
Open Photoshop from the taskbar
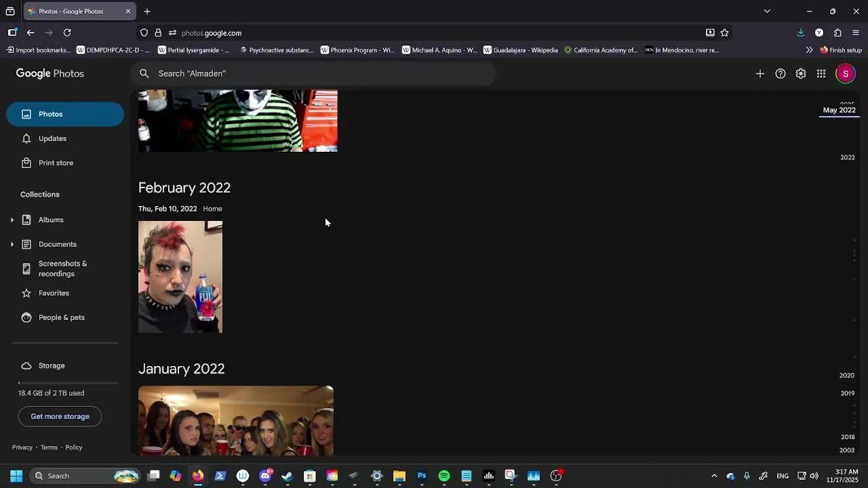click(422, 476)
